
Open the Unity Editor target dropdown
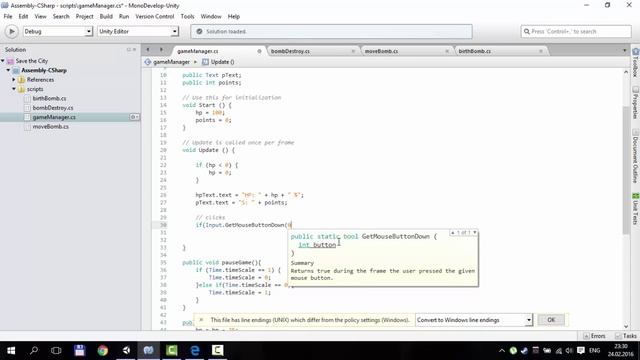(138, 31)
